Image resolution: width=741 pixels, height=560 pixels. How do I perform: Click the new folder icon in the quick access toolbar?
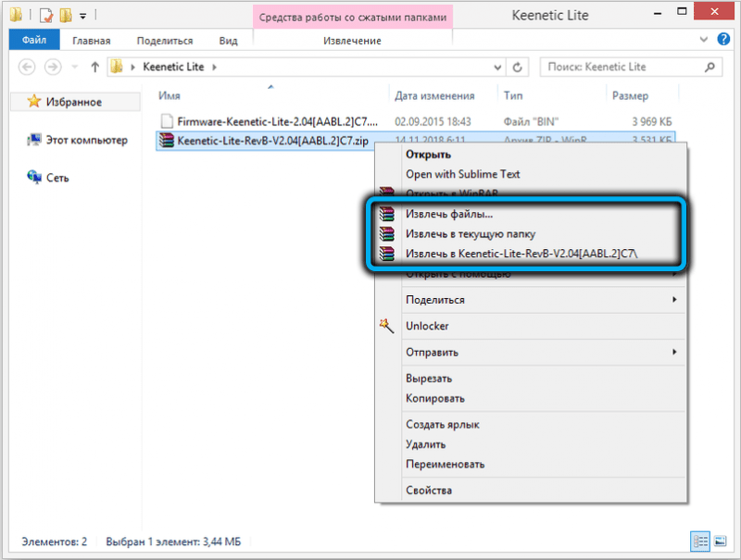(x=66, y=16)
